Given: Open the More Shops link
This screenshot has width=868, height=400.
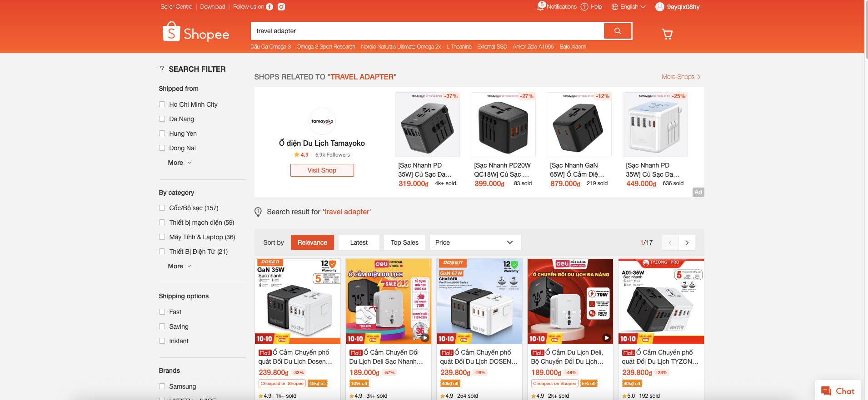Looking at the screenshot, I should (x=681, y=77).
